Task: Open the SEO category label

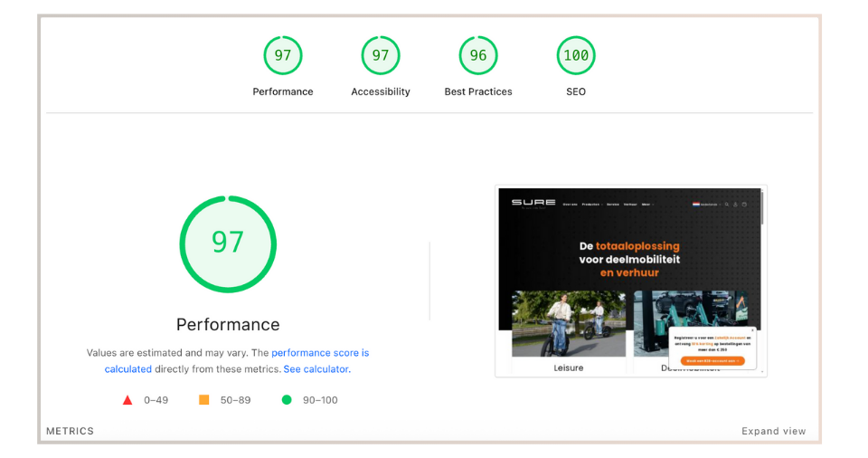Action: pos(576,91)
